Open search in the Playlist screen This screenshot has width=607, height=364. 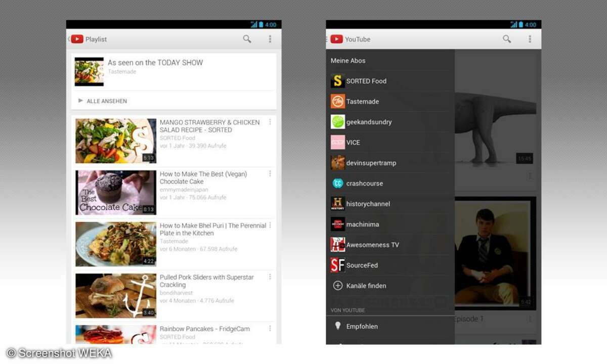tap(247, 39)
